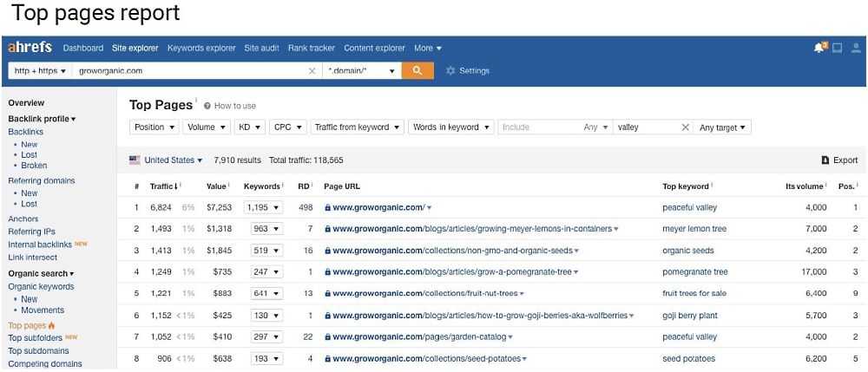This screenshot has height=372, width=868.
Task: Expand the 641 keywords dropdown
Action: 266,293
